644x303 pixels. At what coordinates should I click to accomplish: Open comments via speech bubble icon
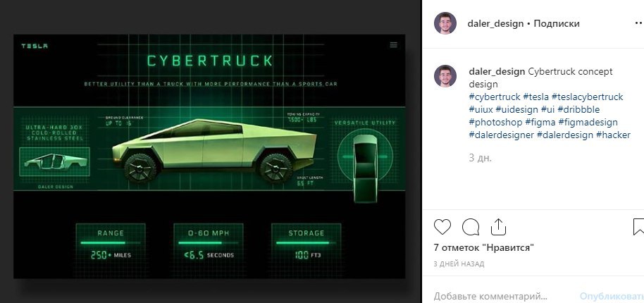[x=471, y=227]
